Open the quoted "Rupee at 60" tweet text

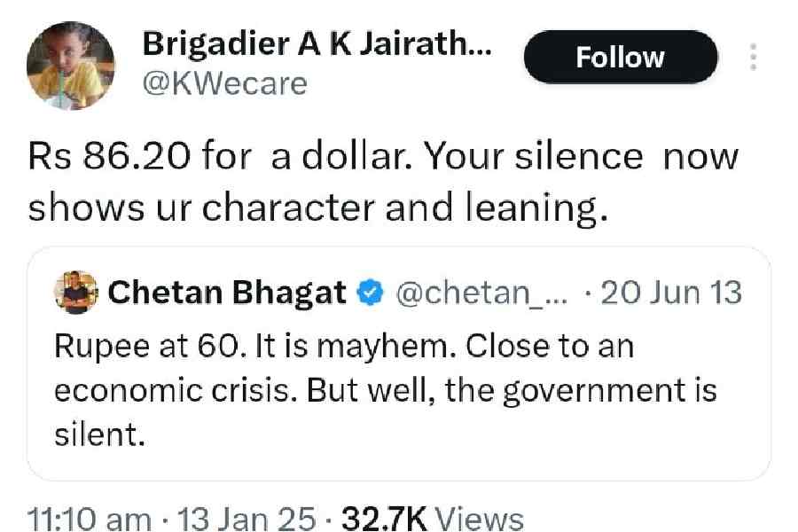(x=344, y=348)
